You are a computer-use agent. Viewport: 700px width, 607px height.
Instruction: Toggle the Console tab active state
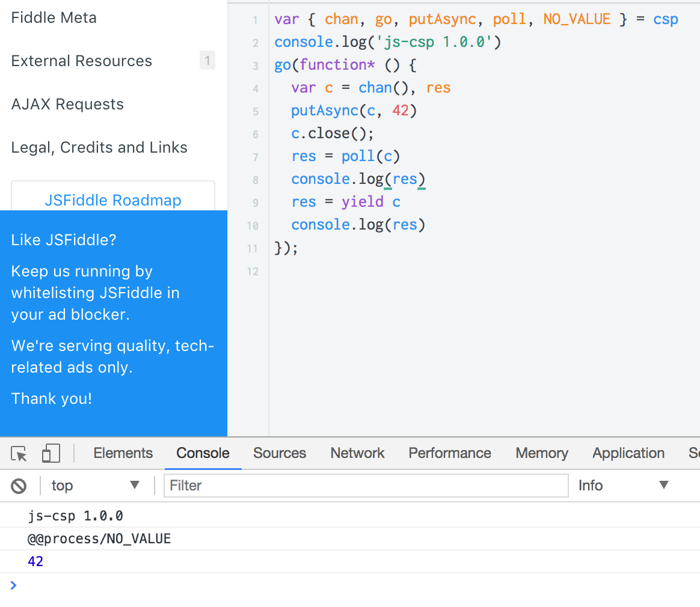[x=203, y=453]
